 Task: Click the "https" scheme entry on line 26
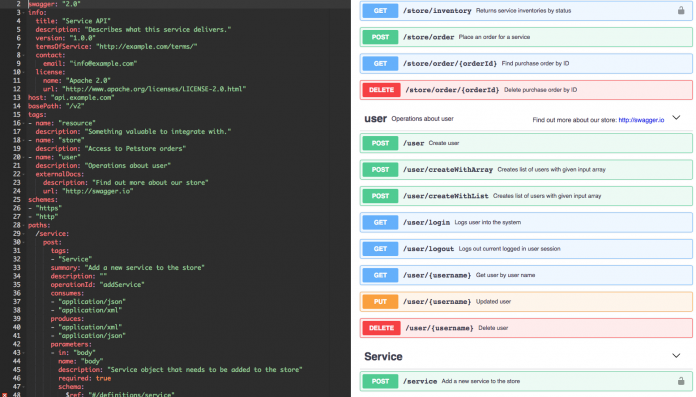point(48,208)
